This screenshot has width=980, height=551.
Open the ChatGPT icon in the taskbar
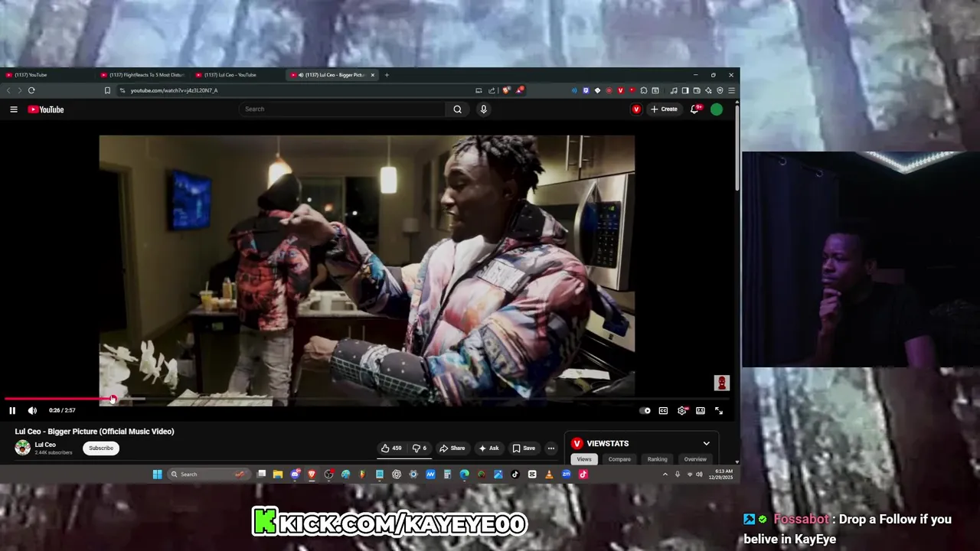(396, 474)
